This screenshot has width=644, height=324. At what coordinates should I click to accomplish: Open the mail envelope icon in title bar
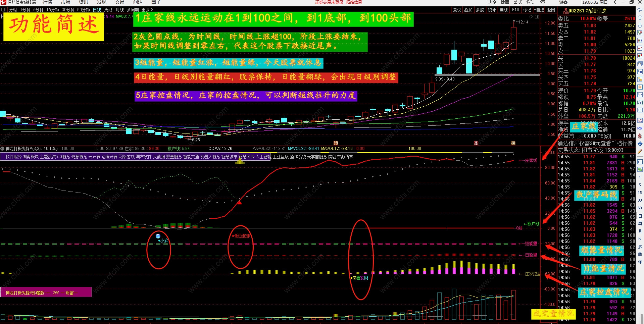tap(542, 2)
